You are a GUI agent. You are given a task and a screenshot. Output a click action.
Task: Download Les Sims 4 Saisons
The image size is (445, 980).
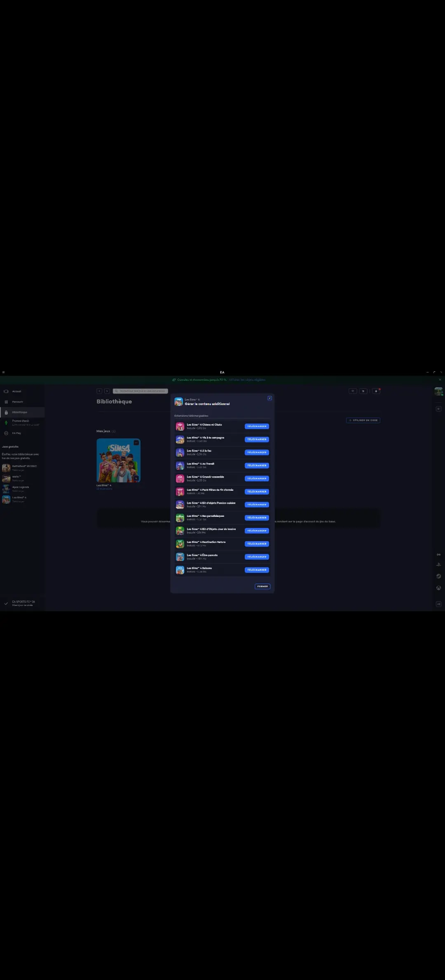[x=257, y=570]
